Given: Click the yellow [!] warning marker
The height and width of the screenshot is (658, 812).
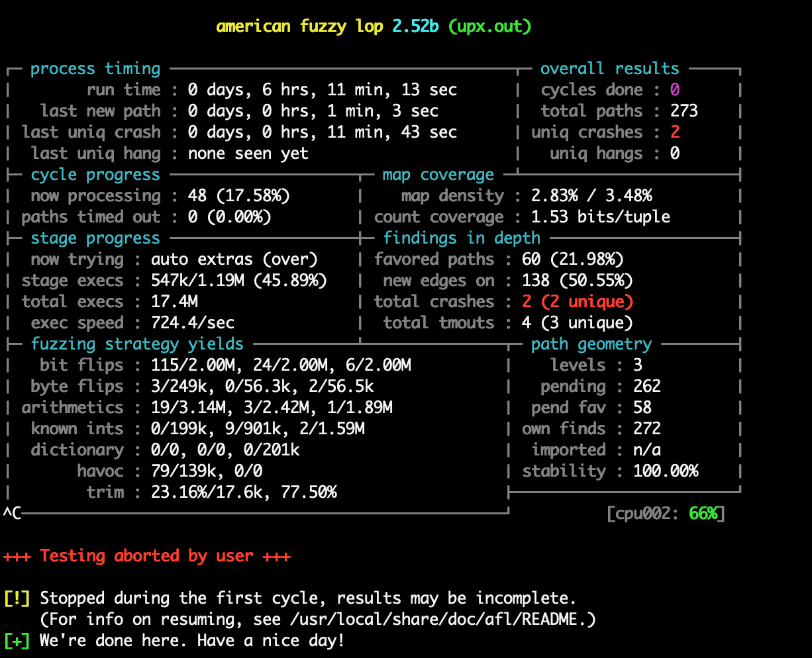Looking at the screenshot, I should 17,598.
